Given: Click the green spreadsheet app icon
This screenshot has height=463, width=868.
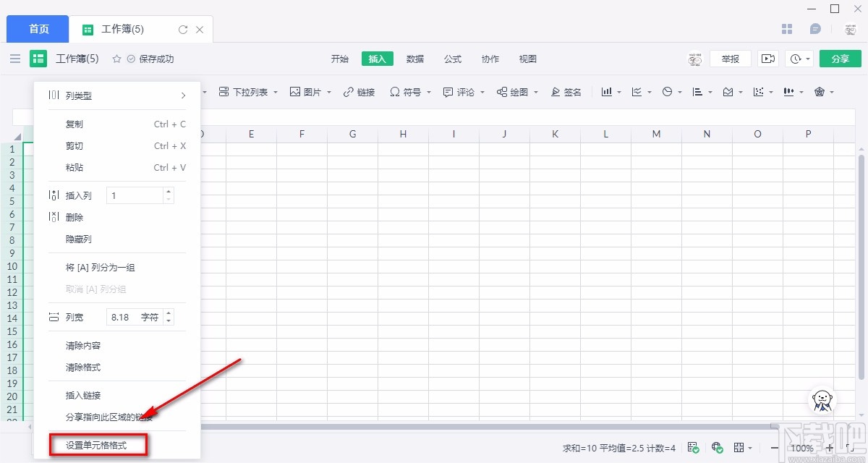Looking at the screenshot, I should coord(38,59).
